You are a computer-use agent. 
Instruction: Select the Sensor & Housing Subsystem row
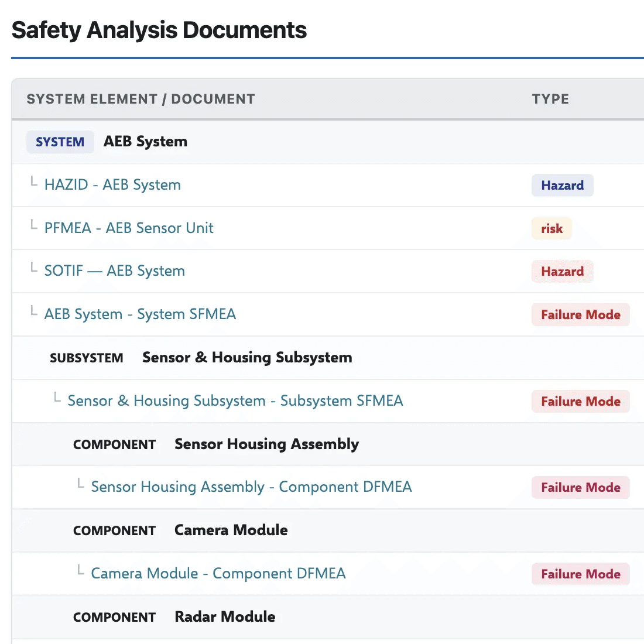pyautogui.click(x=328, y=358)
